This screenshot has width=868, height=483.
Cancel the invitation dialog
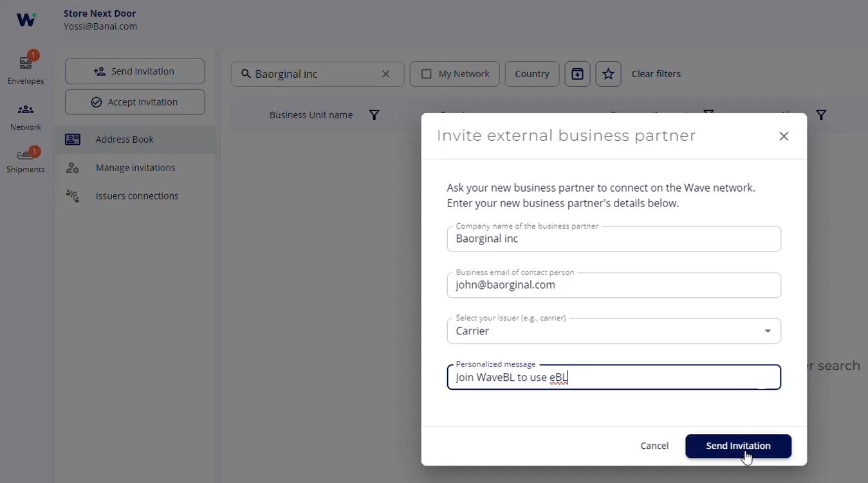tap(654, 446)
